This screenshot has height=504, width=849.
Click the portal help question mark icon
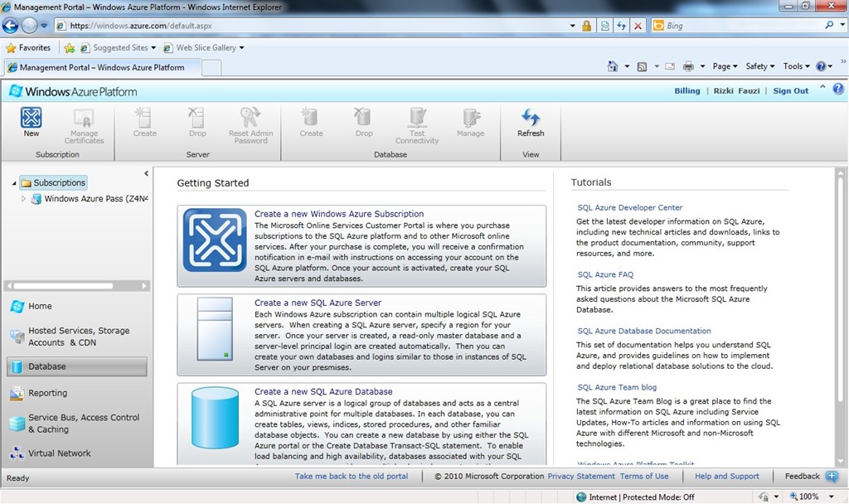click(838, 89)
